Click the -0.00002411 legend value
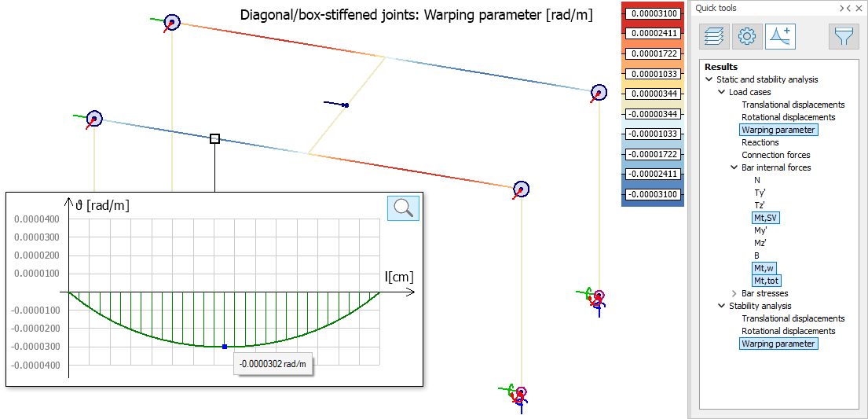This screenshot has height=419, width=868. point(653,175)
